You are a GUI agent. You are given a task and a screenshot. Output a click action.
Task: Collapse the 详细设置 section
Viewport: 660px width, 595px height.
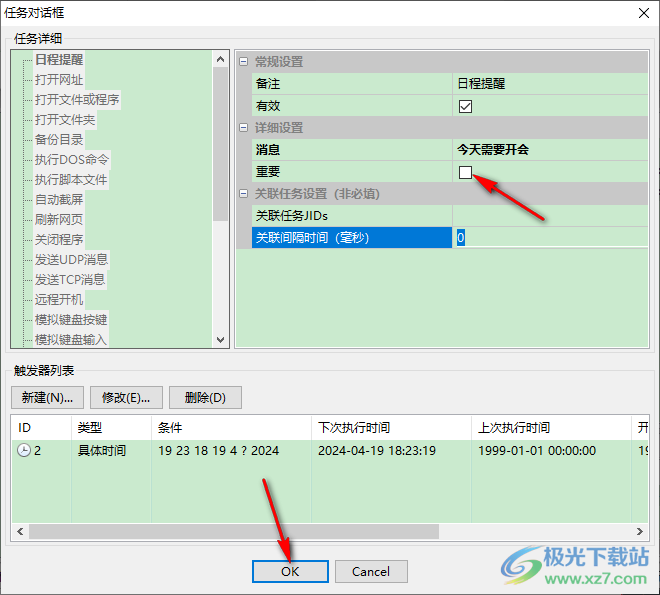pyautogui.click(x=244, y=128)
